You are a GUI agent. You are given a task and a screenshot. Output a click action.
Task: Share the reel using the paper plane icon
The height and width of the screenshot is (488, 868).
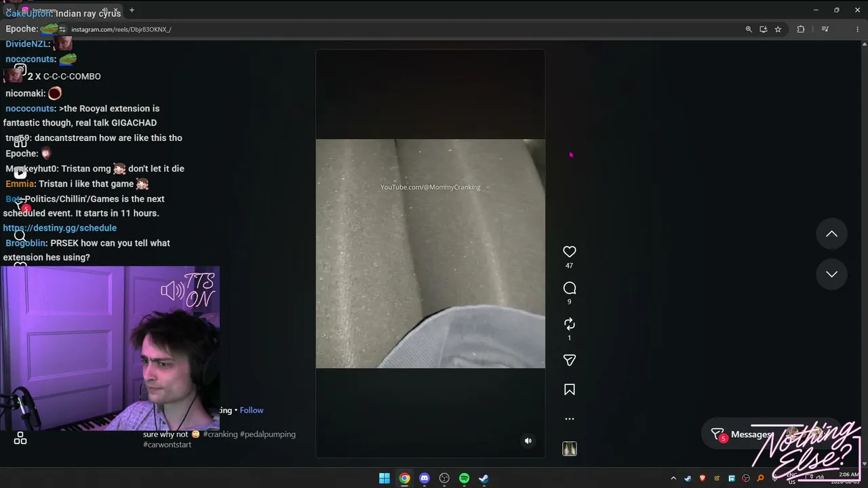tap(570, 360)
